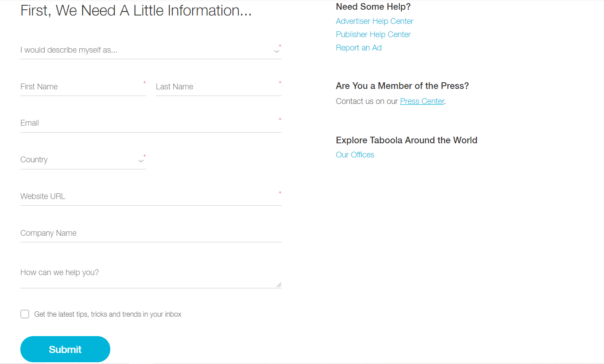
Task: Select the Email input field
Action: (x=151, y=123)
